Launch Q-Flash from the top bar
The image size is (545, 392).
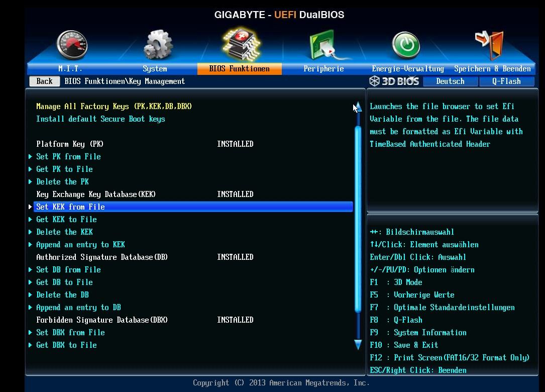pos(506,81)
